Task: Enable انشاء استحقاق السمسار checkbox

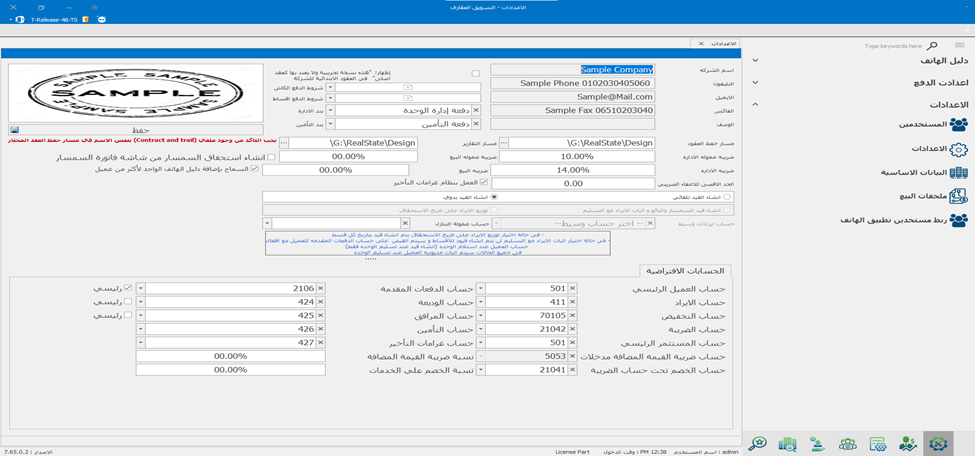Action: tap(271, 157)
